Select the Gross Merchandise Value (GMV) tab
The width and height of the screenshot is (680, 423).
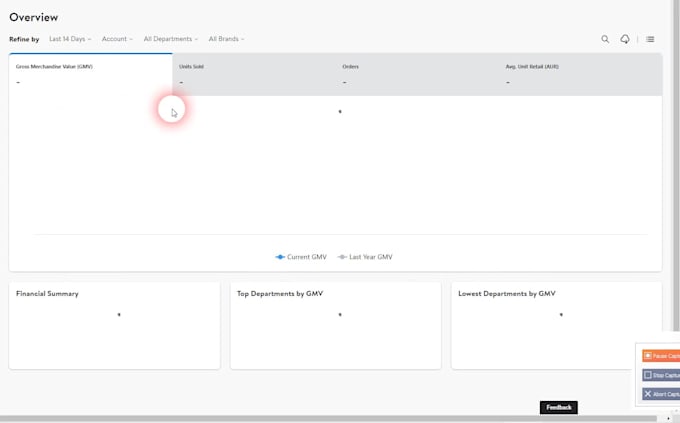(91, 74)
